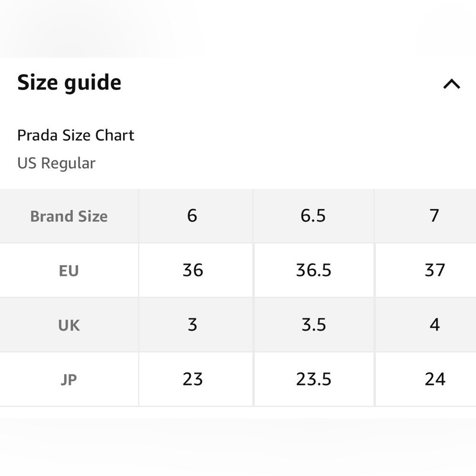Viewport: 476px width, 476px height.
Task: Select the Brand Size row header
Action: pos(69,216)
